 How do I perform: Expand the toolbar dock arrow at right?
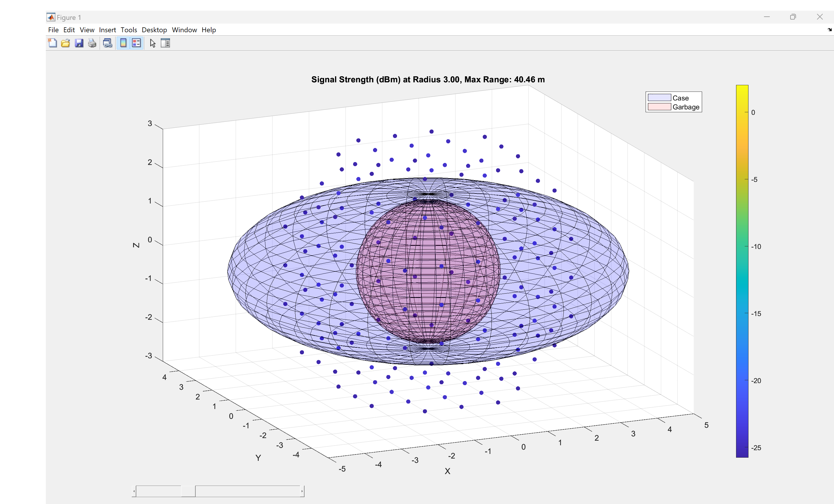coord(829,30)
